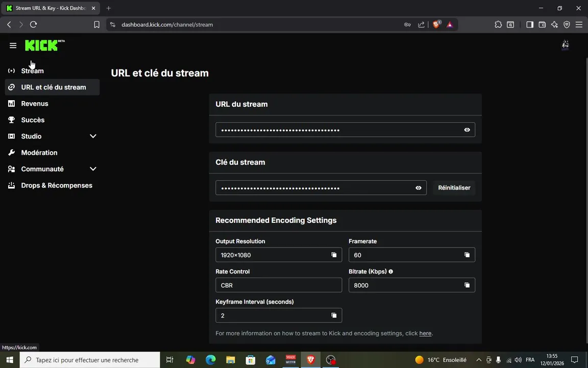Click the share page icon

click(x=421, y=25)
